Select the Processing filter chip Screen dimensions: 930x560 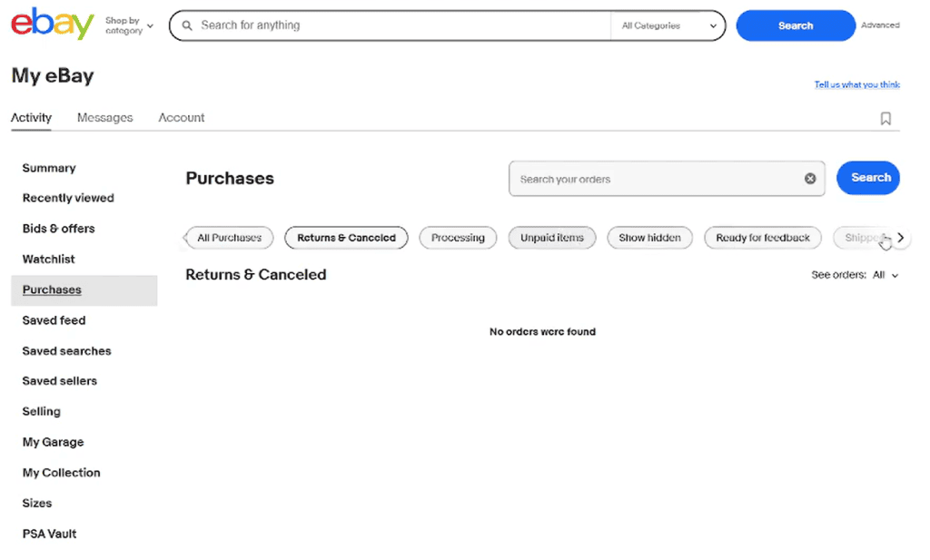[x=458, y=238]
